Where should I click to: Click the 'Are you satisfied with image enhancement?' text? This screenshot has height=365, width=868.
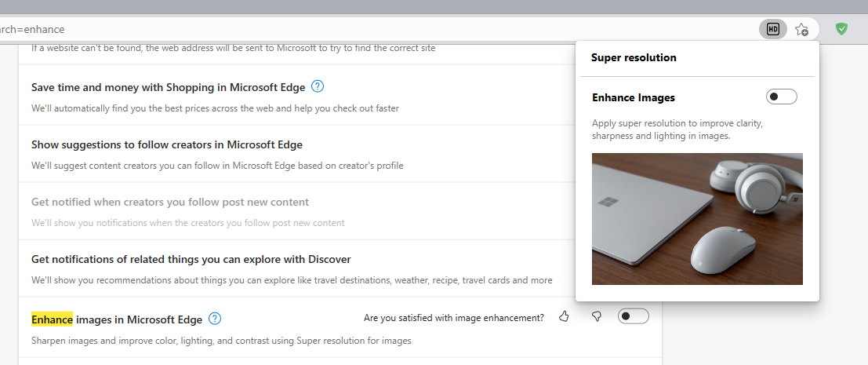[x=454, y=318]
